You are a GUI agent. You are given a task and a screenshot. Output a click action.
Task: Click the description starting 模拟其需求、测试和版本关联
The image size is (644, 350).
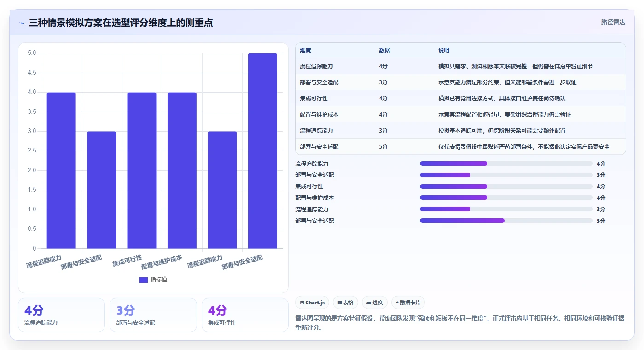click(516, 66)
